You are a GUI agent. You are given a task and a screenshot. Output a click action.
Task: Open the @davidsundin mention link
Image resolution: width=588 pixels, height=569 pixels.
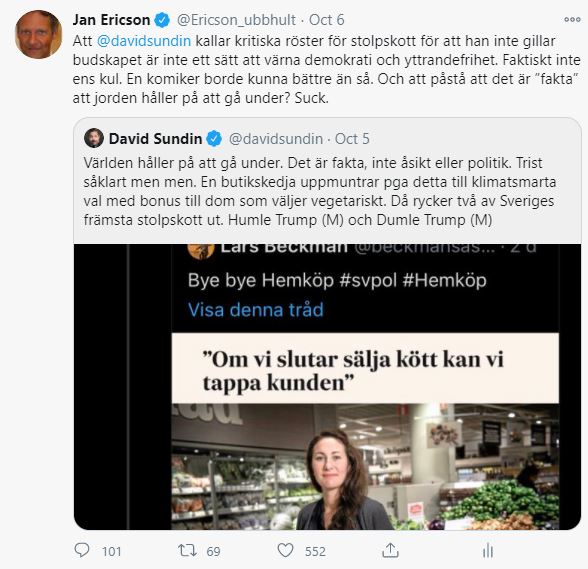[x=144, y=41]
